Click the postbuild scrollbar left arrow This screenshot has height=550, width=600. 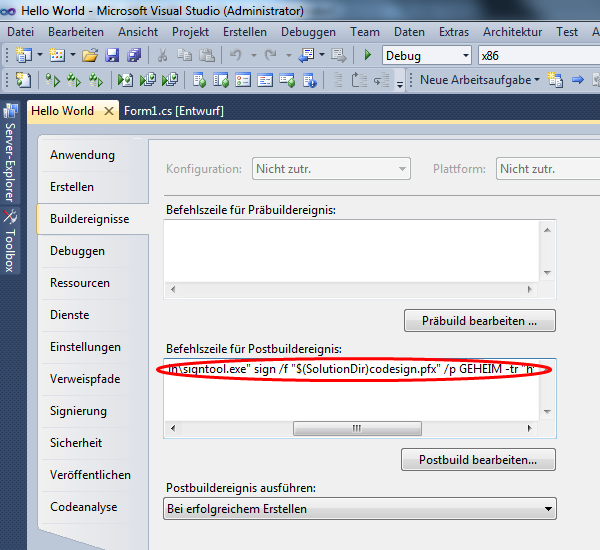pyautogui.click(x=173, y=428)
